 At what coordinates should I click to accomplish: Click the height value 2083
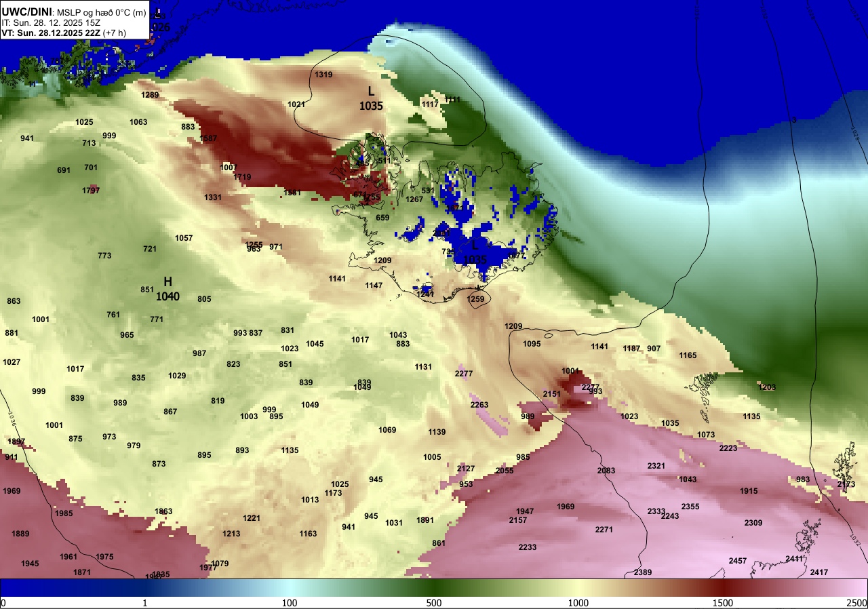606,471
